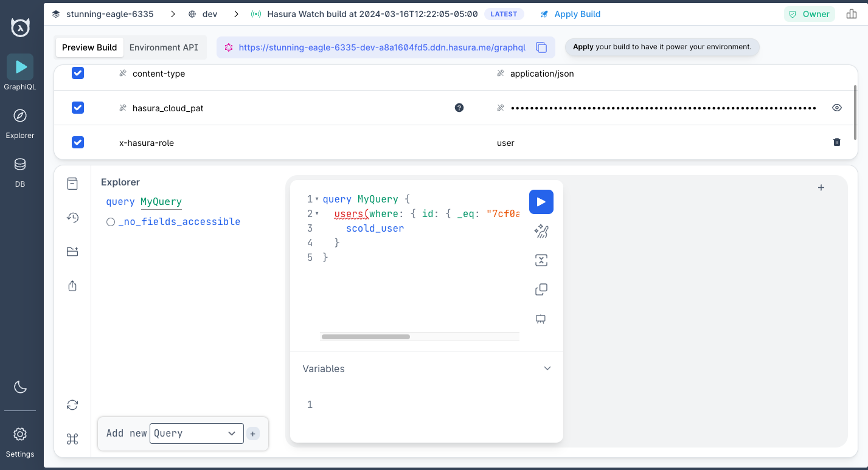The width and height of the screenshot is (868, 470).
Task: Click the share export icon
Action: point(72,286)
